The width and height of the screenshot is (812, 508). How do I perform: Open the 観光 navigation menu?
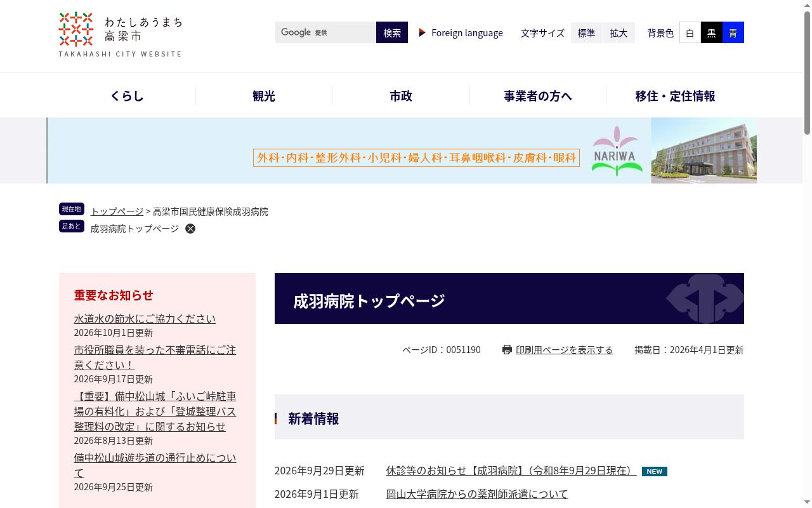[x=264, y=96]
